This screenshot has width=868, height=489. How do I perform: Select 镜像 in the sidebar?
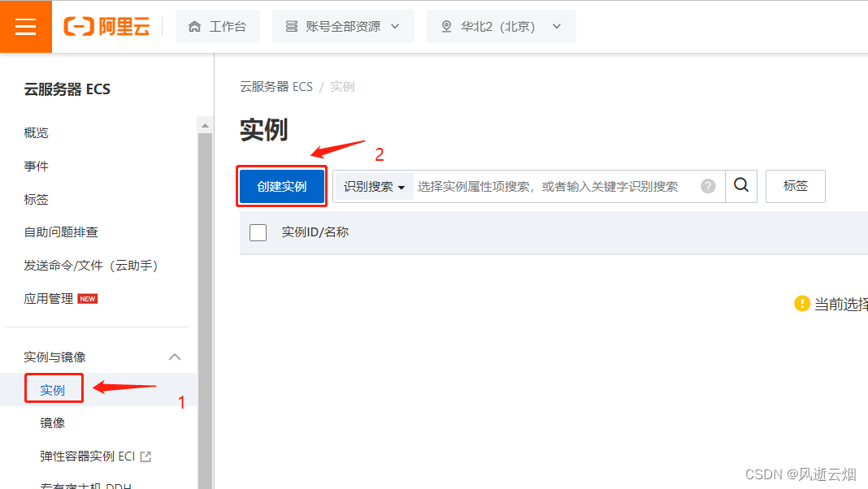coord(53,423)
